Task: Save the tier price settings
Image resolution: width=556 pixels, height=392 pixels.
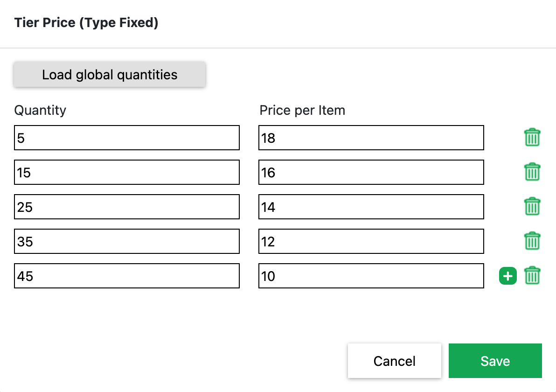Action: (x=495, y=361)
